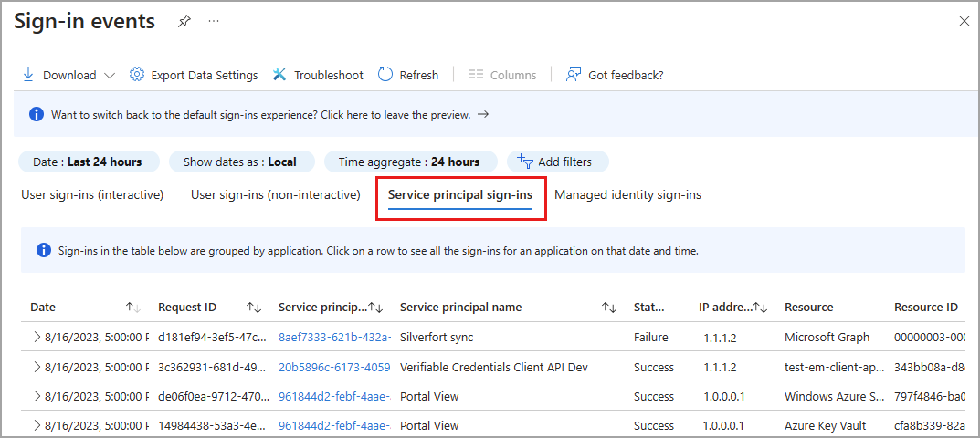Click Silverfort sync service principal name
This screenshot has height=438, width=980.
(437, 337)
